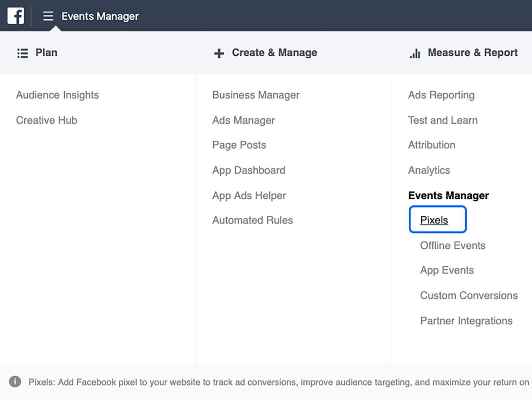
Task: Open Audience Insights
Action: click(x=57, y=95)
